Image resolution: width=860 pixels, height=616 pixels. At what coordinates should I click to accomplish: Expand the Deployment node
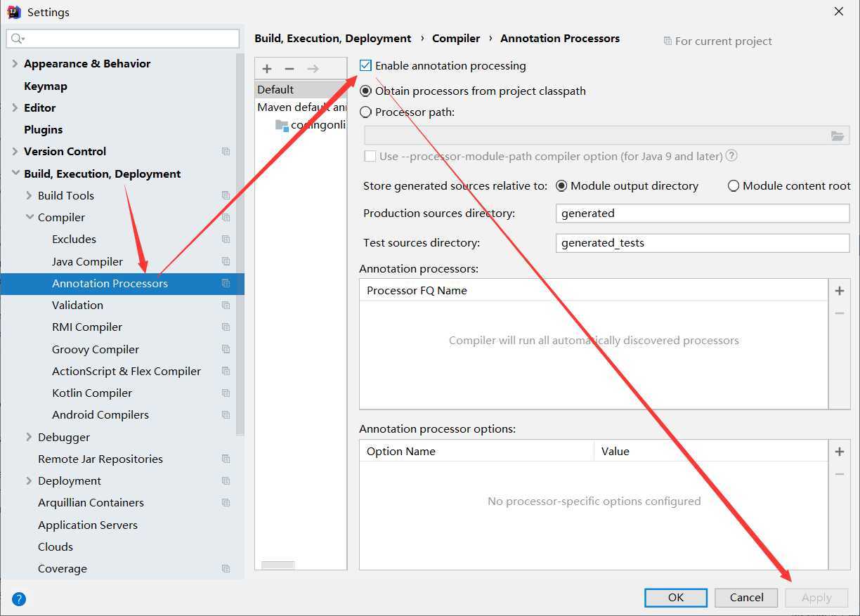coord(29,481)
